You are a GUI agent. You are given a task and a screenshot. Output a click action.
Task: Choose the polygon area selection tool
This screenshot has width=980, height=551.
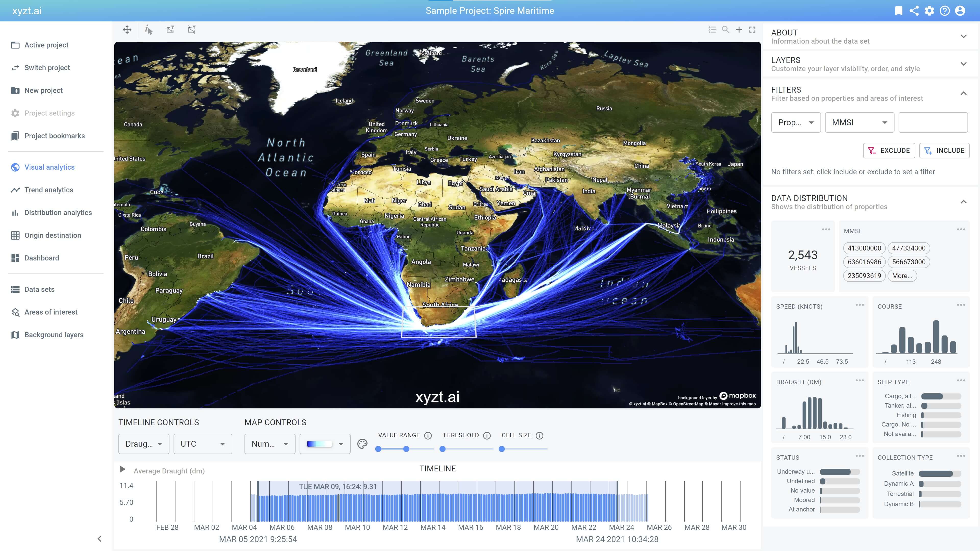tap(170, 29)
